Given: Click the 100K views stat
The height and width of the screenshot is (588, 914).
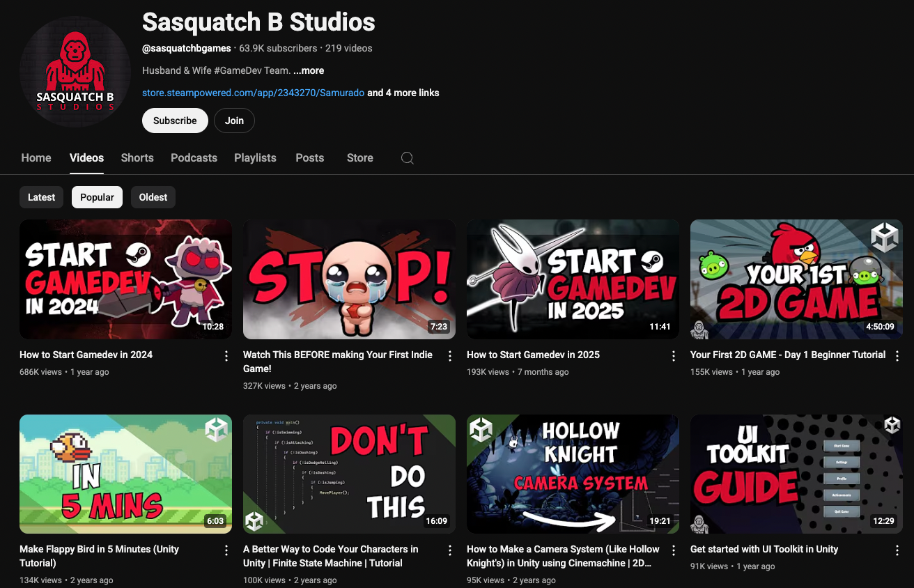Looking at the screenshot, I should [264, 580].
